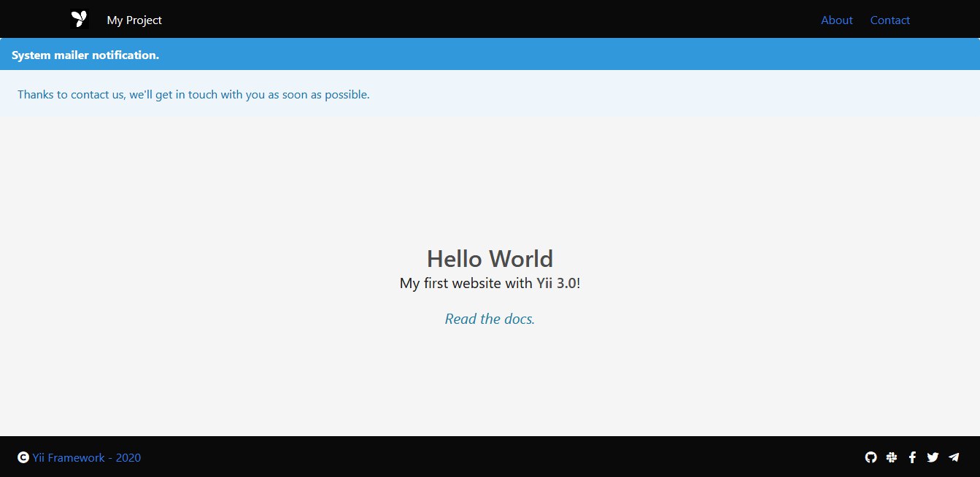Open the Telegram icon in footer
Viewport: 980px width, 477px height.
954,457
